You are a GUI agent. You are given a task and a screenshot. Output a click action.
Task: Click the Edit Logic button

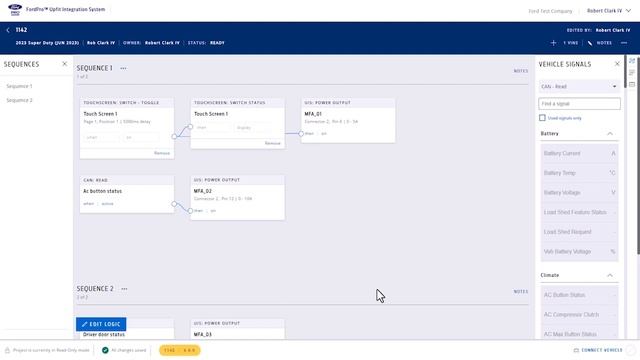pyautogui.click(x=101, y=324)
